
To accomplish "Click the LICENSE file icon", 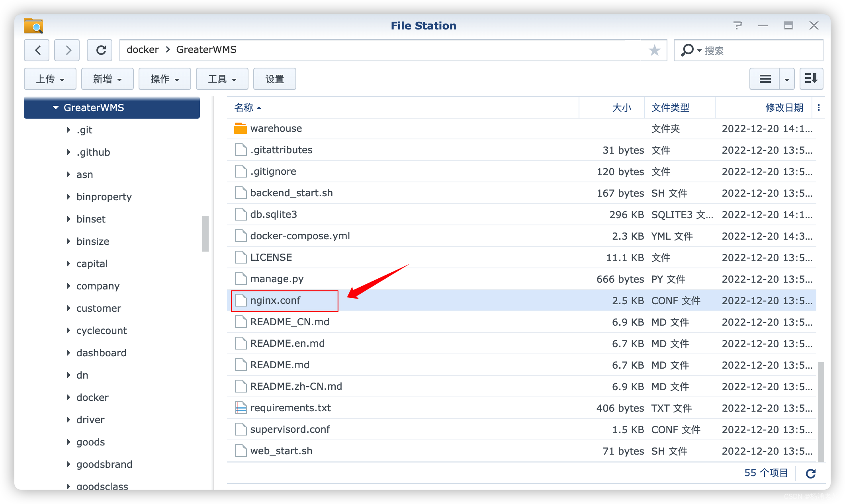I will (x=241, y=257).
